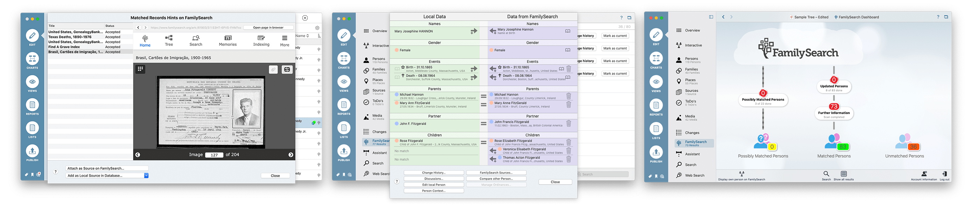Go forward in the Matched Records embedded browser
Screen dimensions: 980x217
[x=145, y=27]
